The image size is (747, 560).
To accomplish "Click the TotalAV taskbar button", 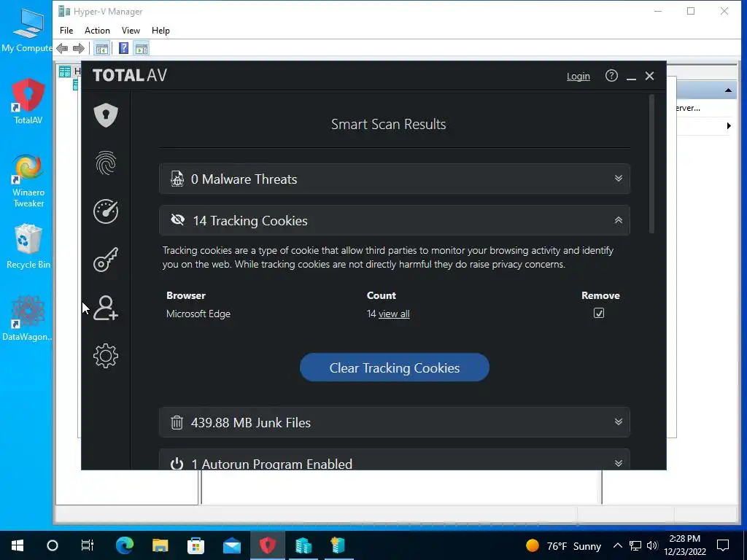I will [x=267, y=545].
